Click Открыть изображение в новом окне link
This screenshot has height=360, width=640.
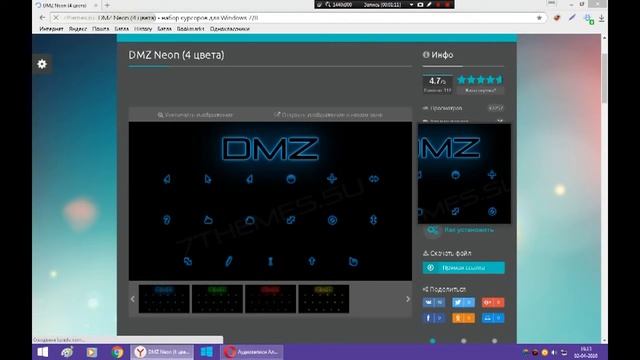[328, 115]
